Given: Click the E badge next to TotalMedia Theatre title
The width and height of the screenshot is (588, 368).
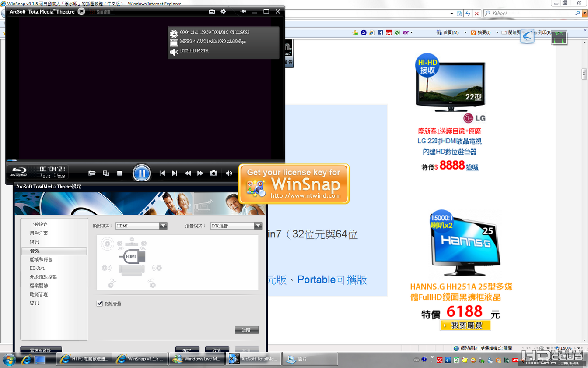Looking at the screenshot, I should click(81, 11).
